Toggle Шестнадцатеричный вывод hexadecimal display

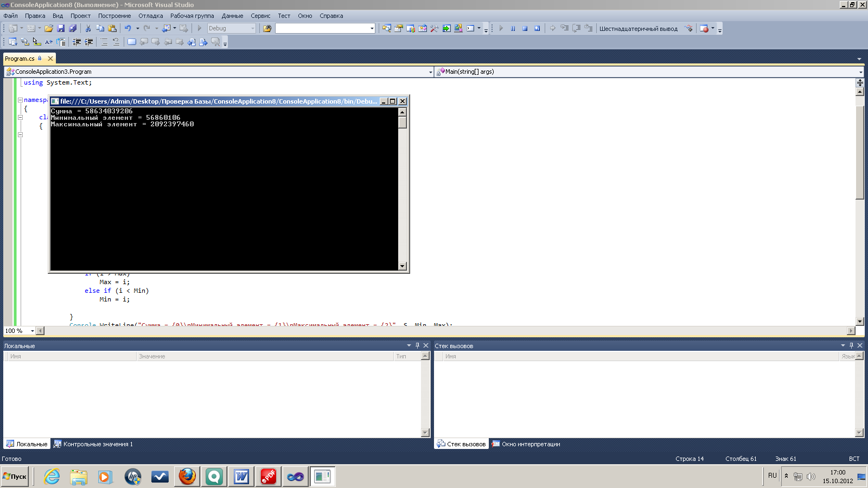click(x=638, y=29)
